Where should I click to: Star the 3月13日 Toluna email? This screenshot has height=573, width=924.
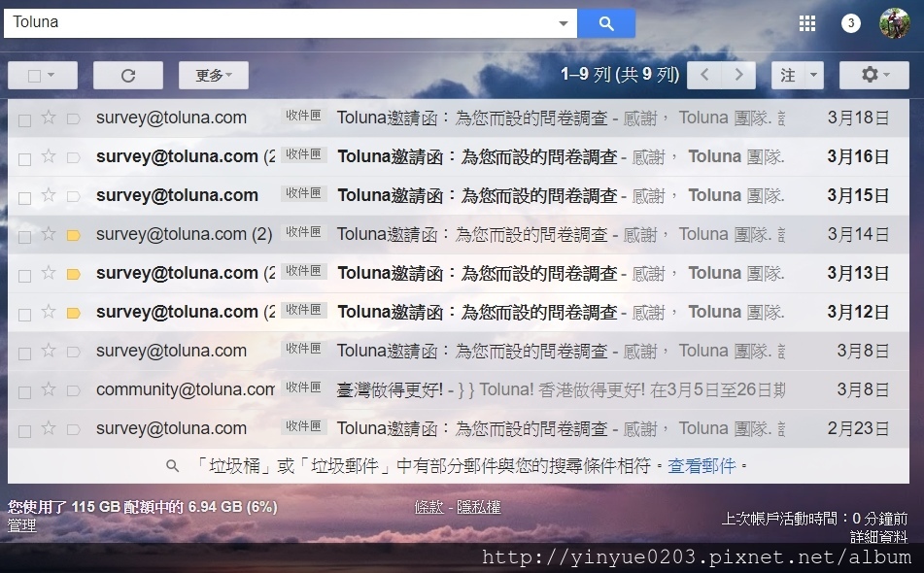pyautogui.click(x=49, y=273)
